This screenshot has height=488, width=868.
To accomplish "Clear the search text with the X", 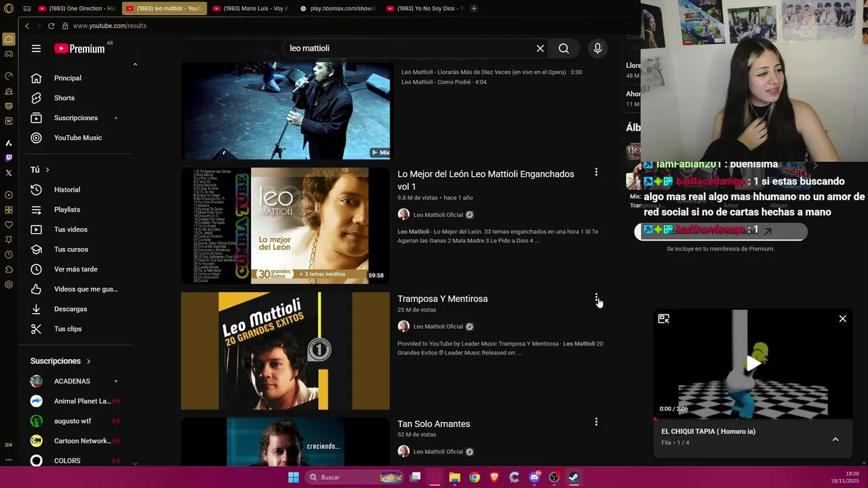I will pyautogui.click(x=540, y=48).
